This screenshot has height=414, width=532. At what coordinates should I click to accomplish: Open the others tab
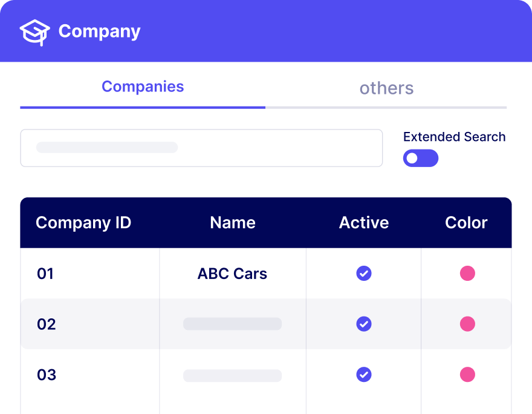pyautogui.click(x=386, y=88)
